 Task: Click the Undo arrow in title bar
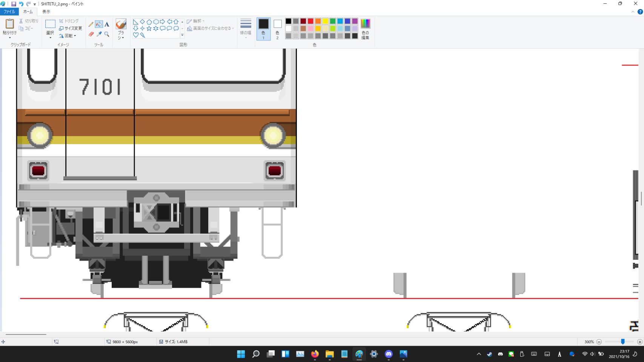pyautogui.click(x=21, y=4)
